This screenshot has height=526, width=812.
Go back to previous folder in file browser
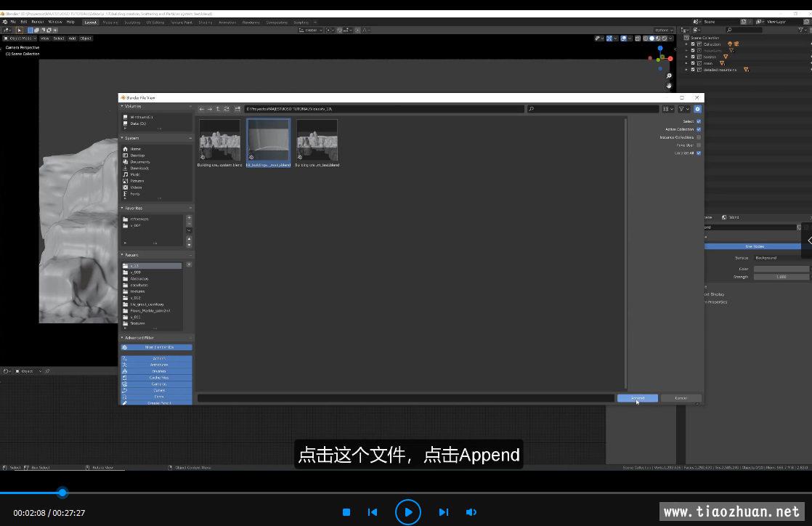pyautogui.click(x=201, y=109)
